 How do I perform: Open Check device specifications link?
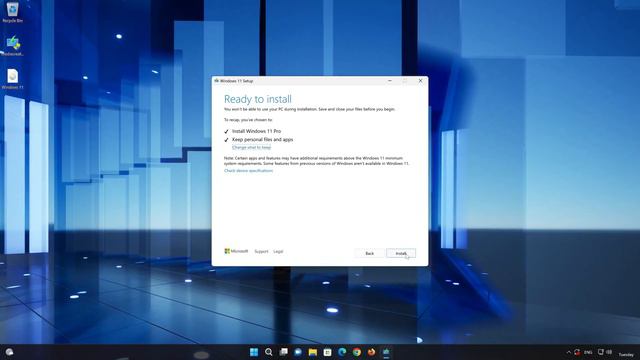click(248, 171)
